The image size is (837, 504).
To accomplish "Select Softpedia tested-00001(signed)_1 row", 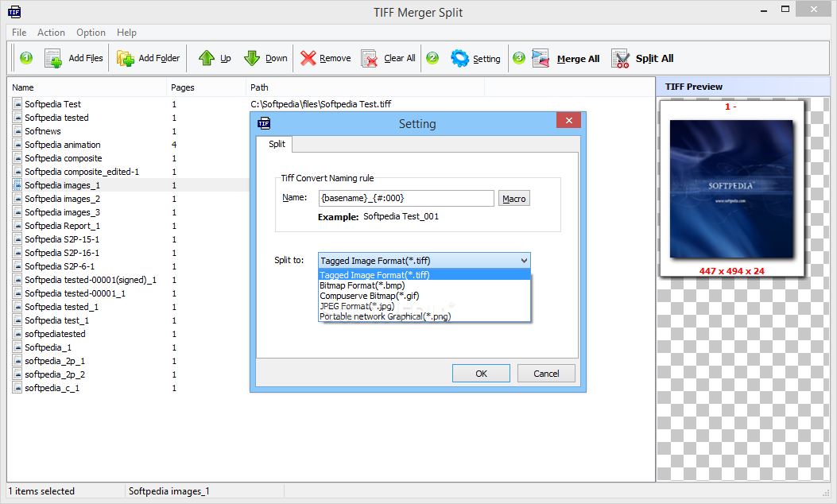I will point(91,280).
